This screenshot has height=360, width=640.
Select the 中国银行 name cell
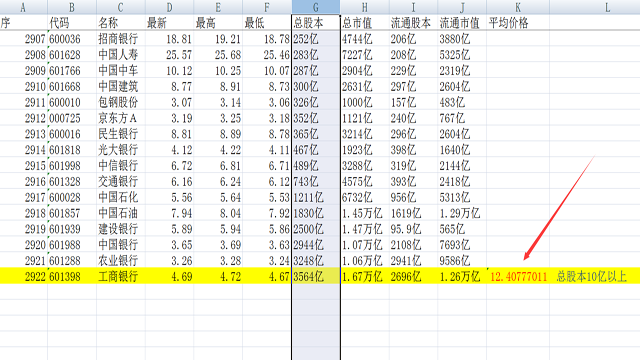click(120, 245)
